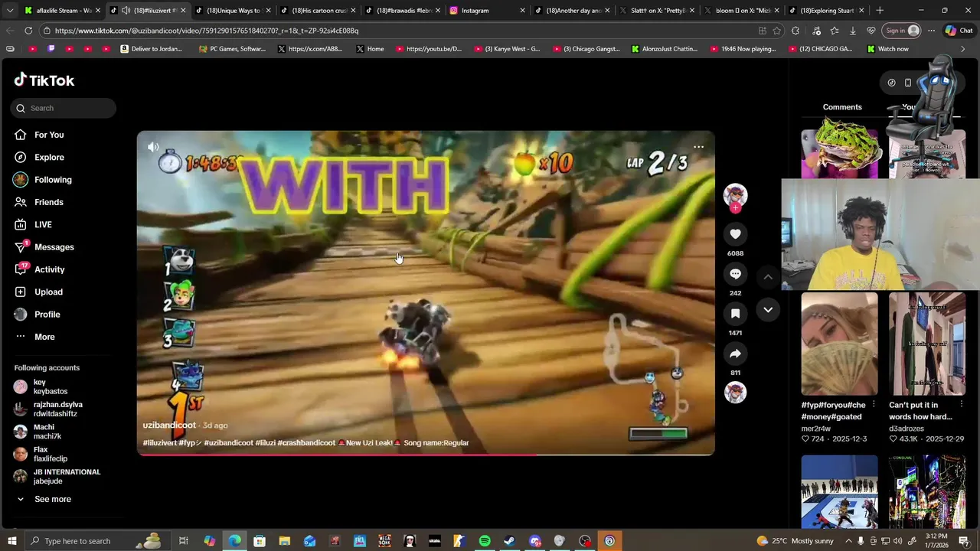Go to the previous video with up chevron
Image resolution: width=980 pixels, height=551 pixels.
coord(768,277)
